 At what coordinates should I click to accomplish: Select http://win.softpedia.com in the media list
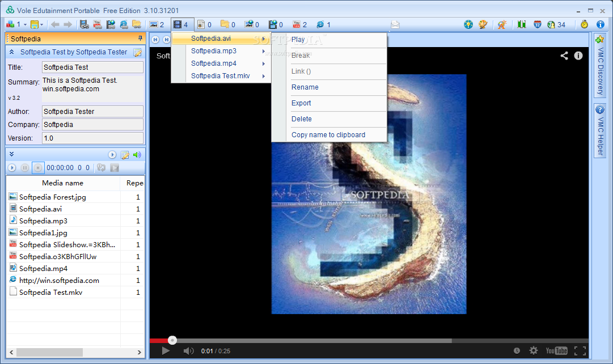tap(75, 280)
